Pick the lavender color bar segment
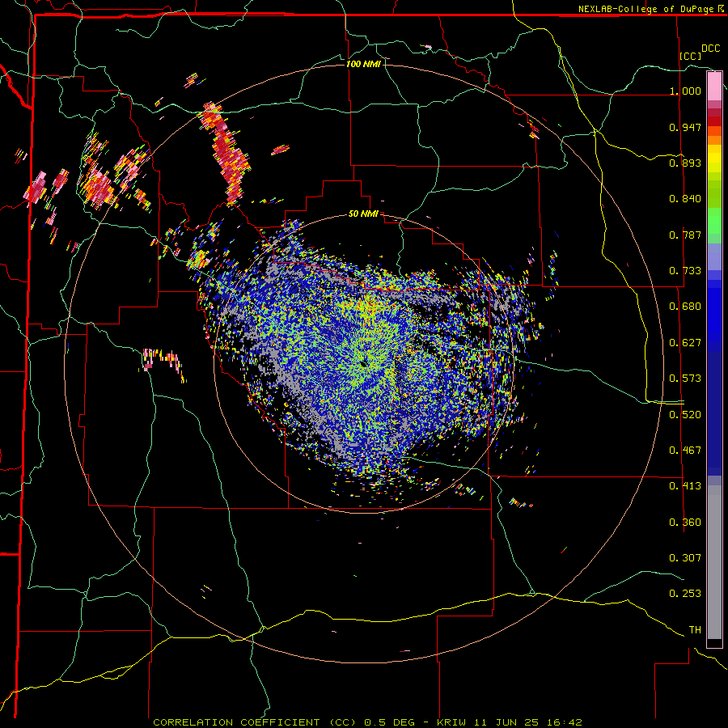 714,256
